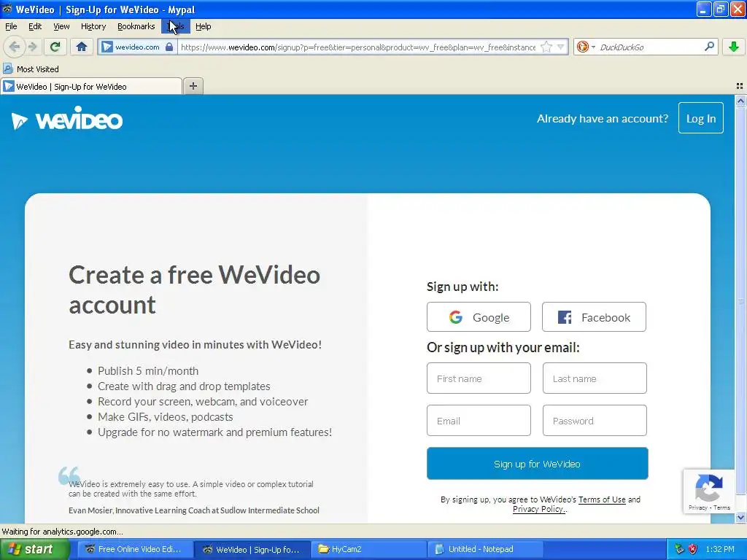This screenshot has width=747, height=560.
Task: Click the Sign up for WeVideo button
Action: pos(537,463)
